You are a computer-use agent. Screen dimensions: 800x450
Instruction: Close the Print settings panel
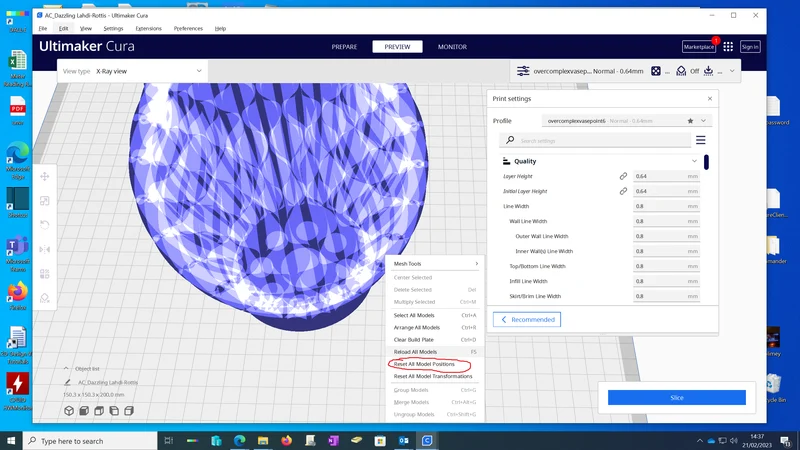click(x=710, y=99)
